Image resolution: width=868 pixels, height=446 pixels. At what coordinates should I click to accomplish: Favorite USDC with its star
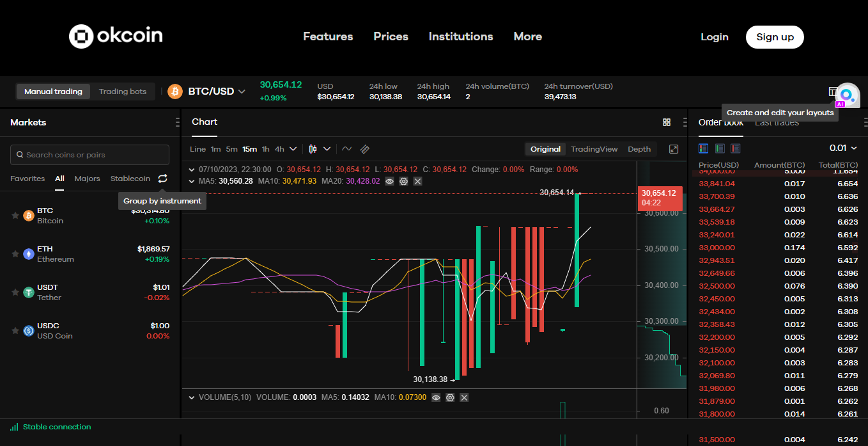(x=15, y=331)
